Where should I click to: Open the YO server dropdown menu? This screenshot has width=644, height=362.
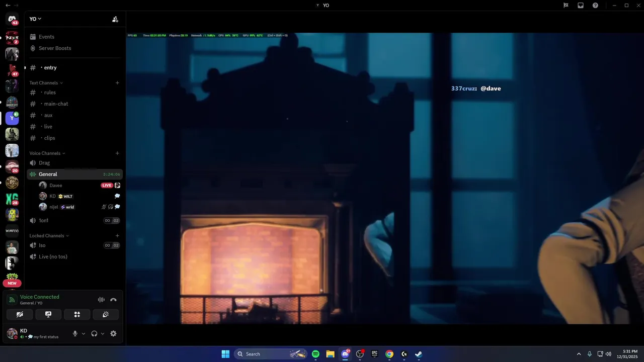[x=35, y=19]
